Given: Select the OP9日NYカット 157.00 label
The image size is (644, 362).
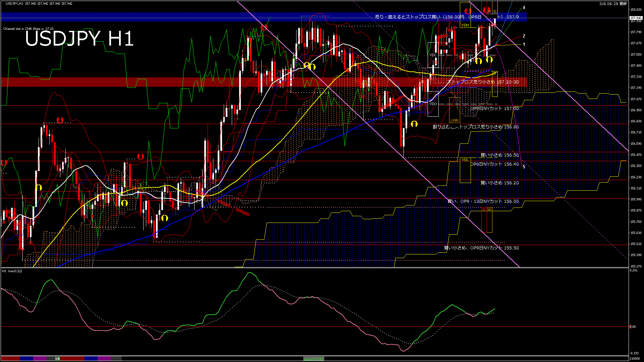Looking at the screenshot, I should click(x=494, y=109).
